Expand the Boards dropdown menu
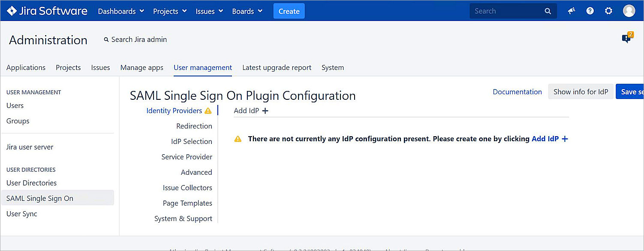Screen dimensions: 644x251 [x=247, y=11]
